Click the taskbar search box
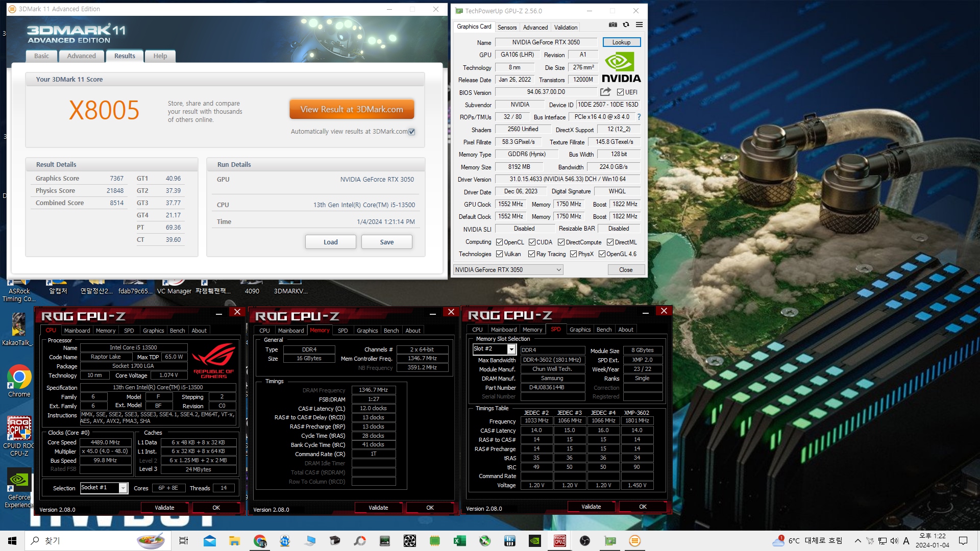Image resolution: width=980 pixels, height=551 pixels. click(x=97, y=541)
